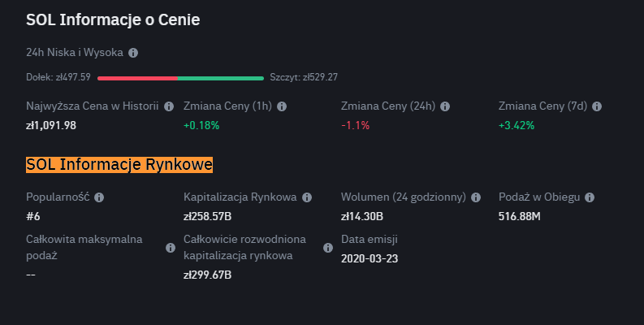This screenshot has width=644, height=325.
Task: Click the highlighted SOL Informacje Rynkowe heading
Action: click(x=119, y=165)
